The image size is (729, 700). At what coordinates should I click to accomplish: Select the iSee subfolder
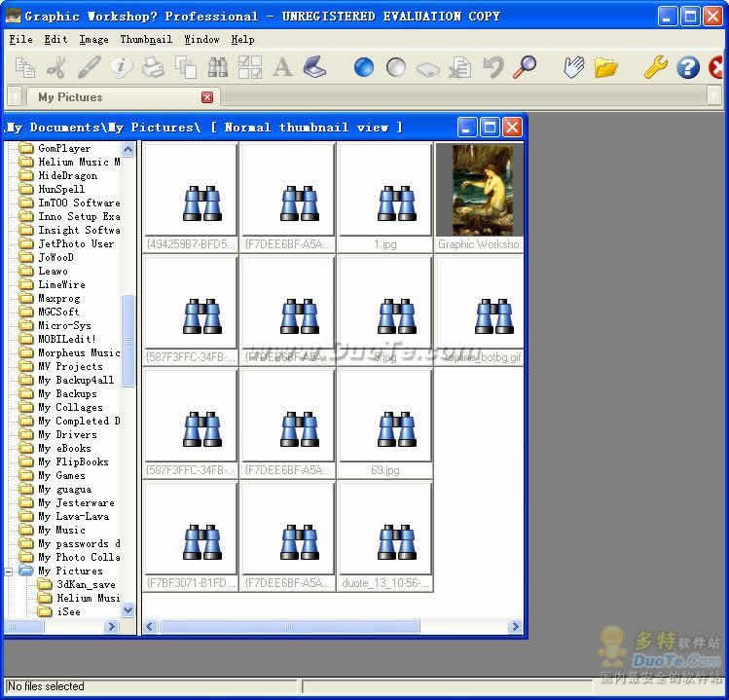68,612
